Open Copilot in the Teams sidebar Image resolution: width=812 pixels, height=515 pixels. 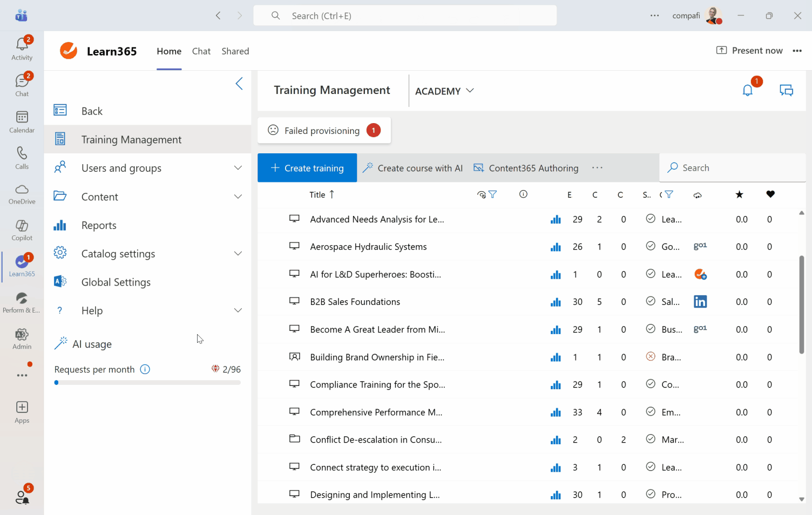tap(22, 230)
